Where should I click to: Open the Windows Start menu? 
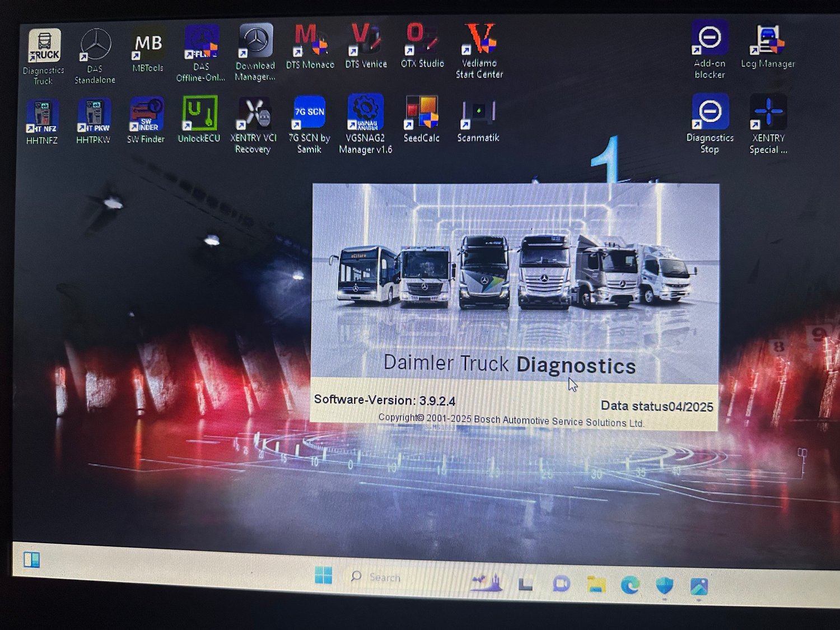coord(324,575)
